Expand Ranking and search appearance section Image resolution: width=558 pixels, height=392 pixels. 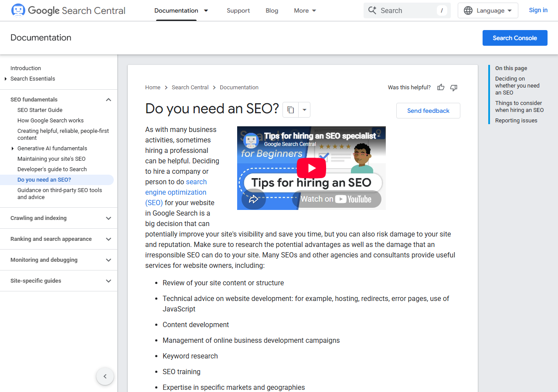tap(109, 239)
